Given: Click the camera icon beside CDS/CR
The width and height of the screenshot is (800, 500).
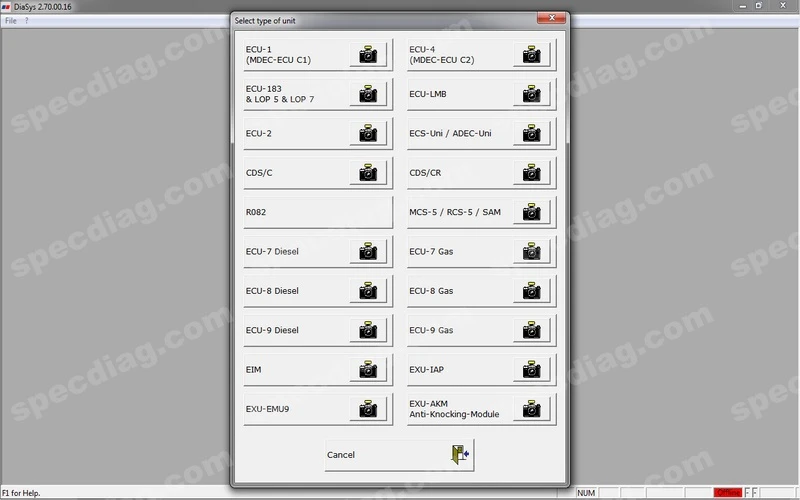Looking at the screenshot, I should [x=531, y=173].
